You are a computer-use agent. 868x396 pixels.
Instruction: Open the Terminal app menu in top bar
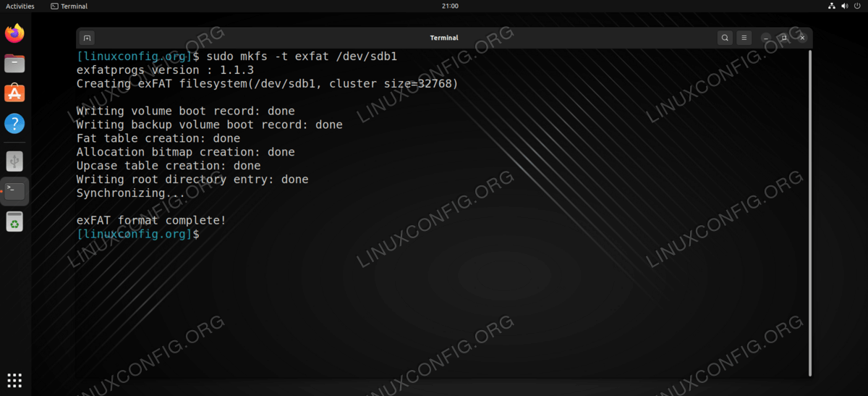tap(69, 6)
